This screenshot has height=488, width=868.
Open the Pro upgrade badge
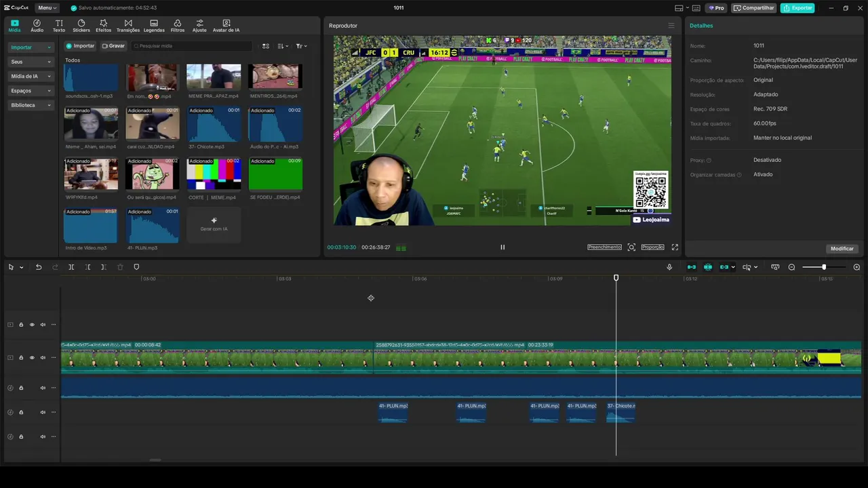(x=716, y=8)
